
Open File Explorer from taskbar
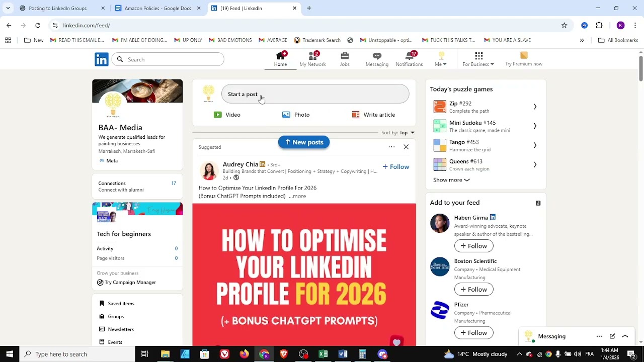(x=165, y=354)
